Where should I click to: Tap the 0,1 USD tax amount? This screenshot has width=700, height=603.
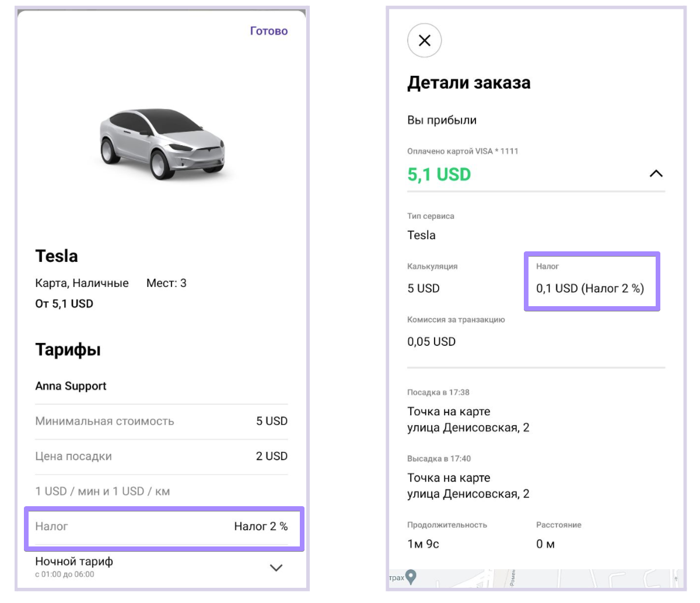point(590,288)
